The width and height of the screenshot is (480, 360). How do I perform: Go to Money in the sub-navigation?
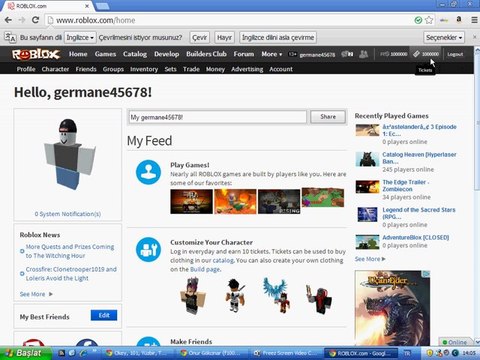[x=215, y=69]
